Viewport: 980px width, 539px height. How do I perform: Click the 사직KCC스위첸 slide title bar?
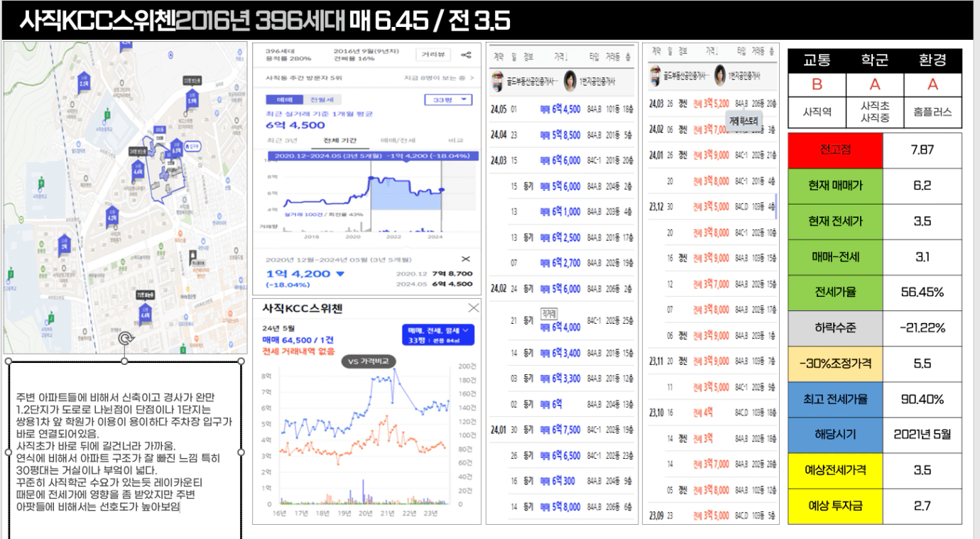coord(487,21)
